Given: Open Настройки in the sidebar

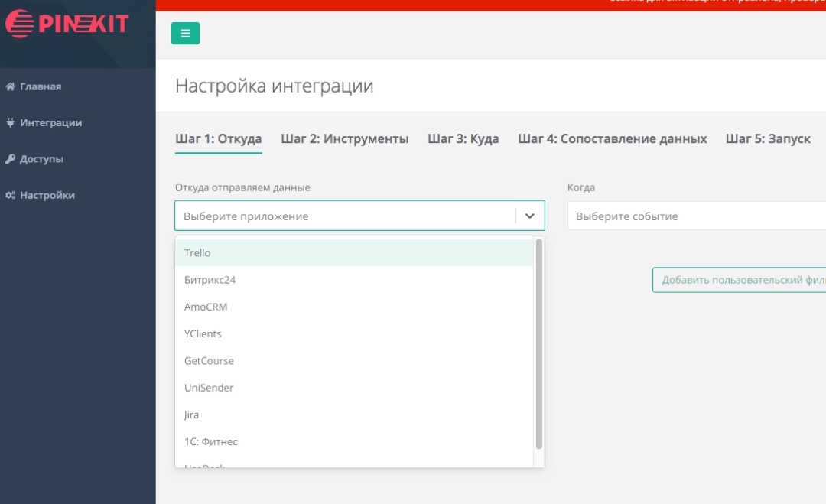Looking at the screenshot, I should 47,195.
